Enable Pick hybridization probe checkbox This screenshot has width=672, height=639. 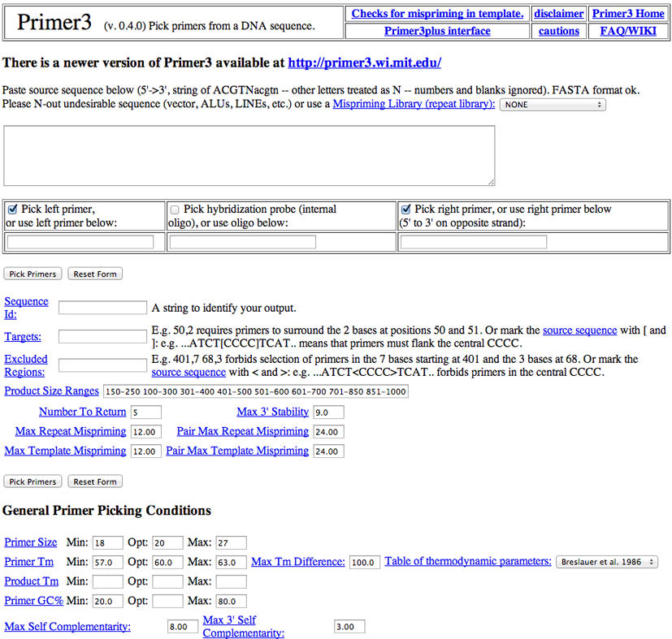(175, 209)
